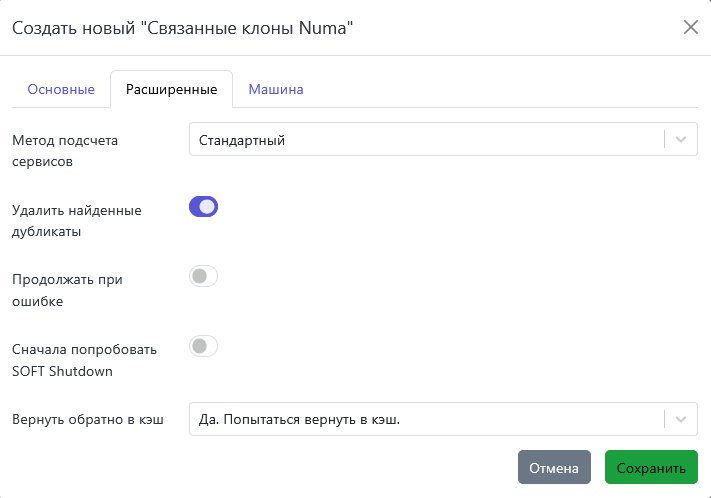The height and width of the screenshot is (498, 711).
Task: Click the Отмена button
Action: click(x=554, y=467)
